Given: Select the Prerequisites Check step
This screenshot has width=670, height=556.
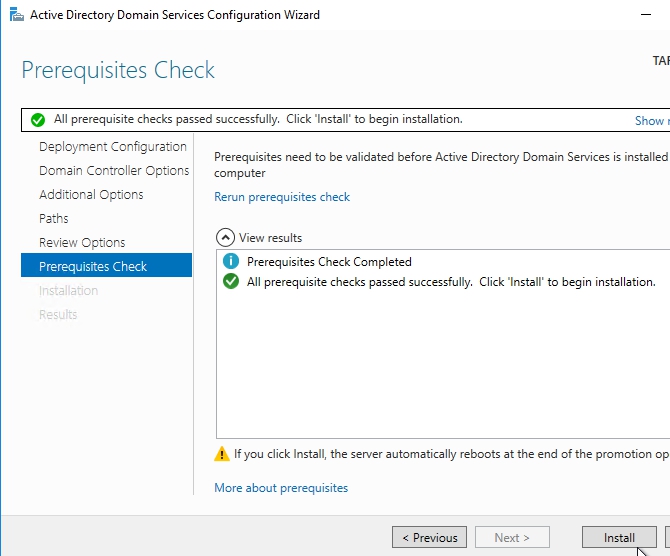Looking at the screenshot, I should [x=93, y=267].
